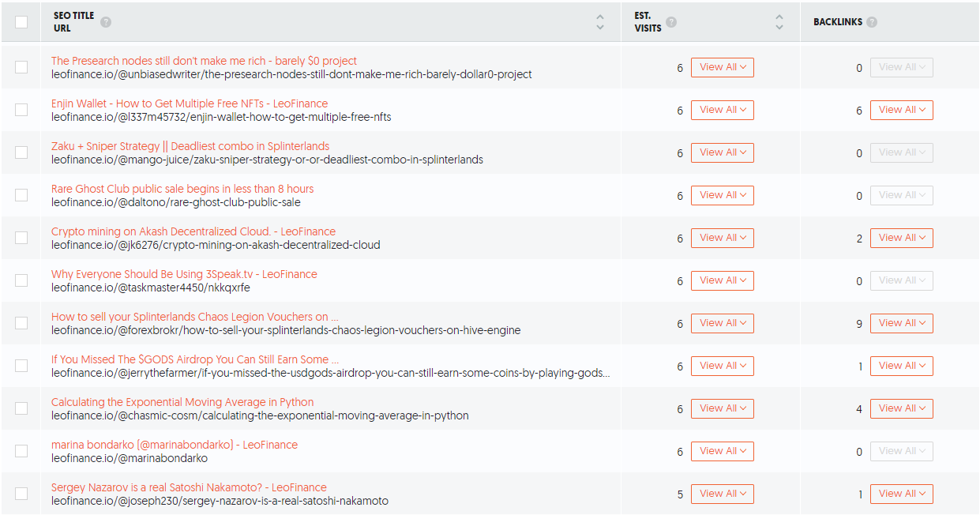Expand visits View All for Moving Average row
The width and height of the screenshot is (980, 515).
pyautogui.click(x=723, y=408)
